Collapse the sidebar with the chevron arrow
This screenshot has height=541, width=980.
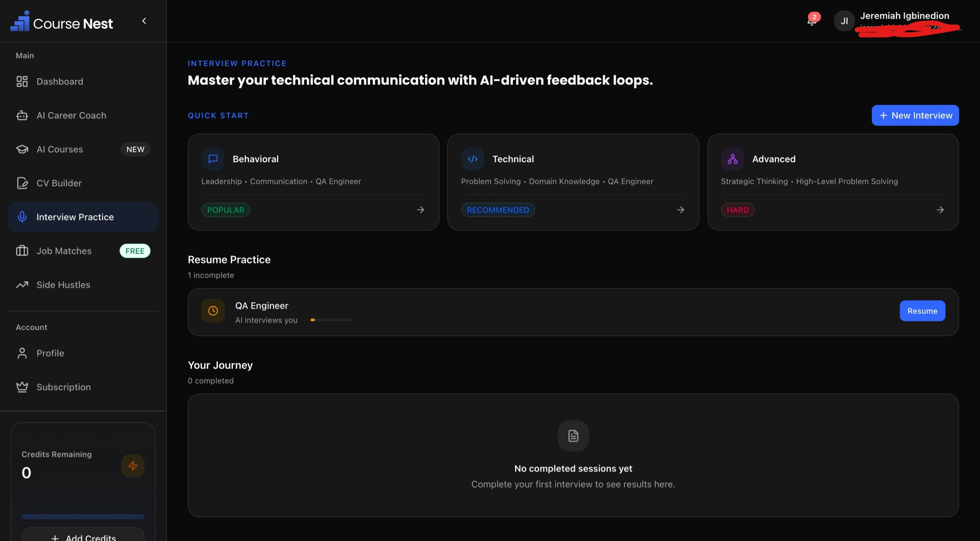tap(144, 21)
